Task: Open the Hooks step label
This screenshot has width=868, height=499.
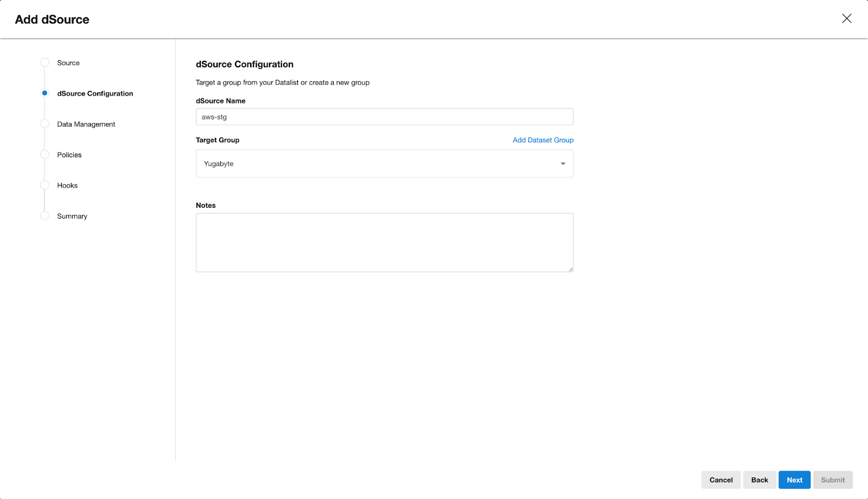Action: (x=67, y=185)
